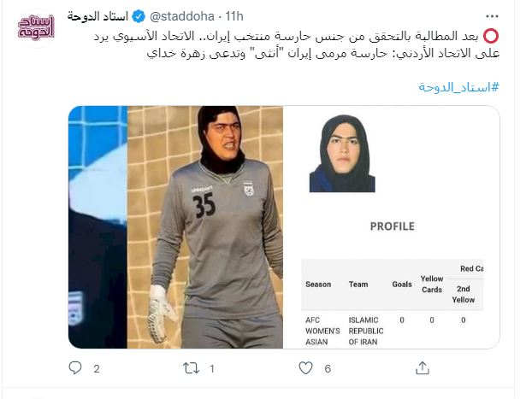The height and width of the screenshot is (399, 532).
Task: Open the goalkeeper number 35 photo
Action: pyautogui.click(x=205, y=227)
